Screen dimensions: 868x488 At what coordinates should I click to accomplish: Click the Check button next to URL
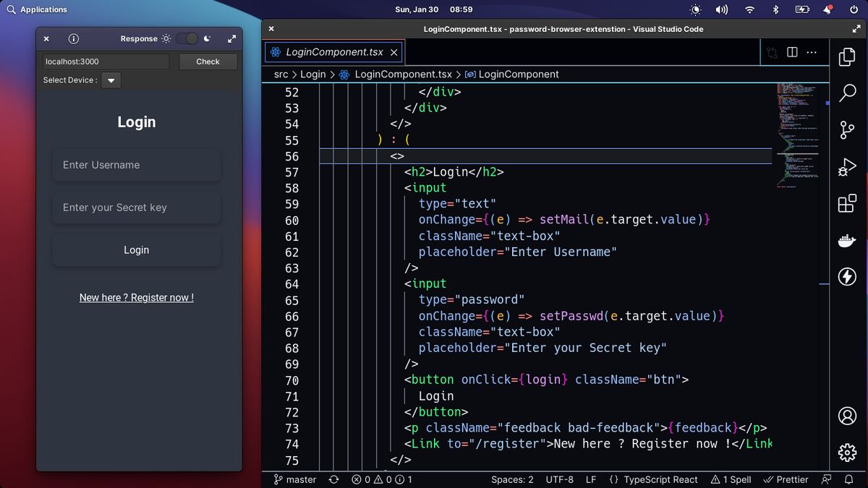pyautogui.click(x=208, y=61)
